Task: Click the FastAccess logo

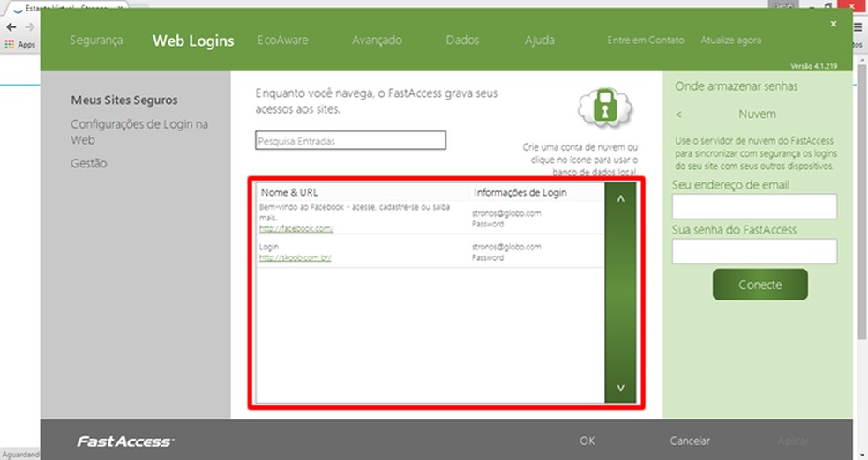Action: tap(125, 441)
